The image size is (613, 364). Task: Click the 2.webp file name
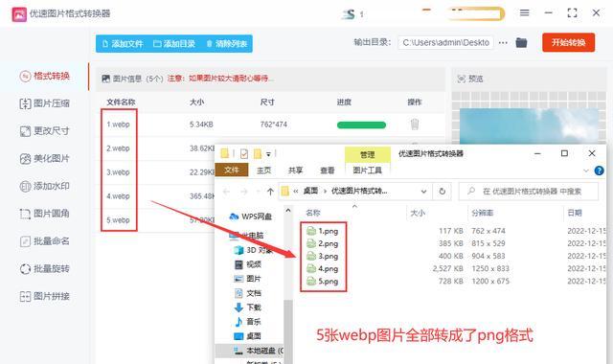pyautogui.click(x=118, y=148)
